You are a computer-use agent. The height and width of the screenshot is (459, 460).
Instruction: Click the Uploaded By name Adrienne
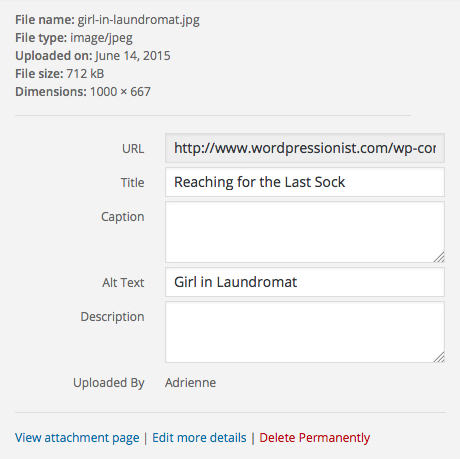pyautogui.click(x=190, y=383)
